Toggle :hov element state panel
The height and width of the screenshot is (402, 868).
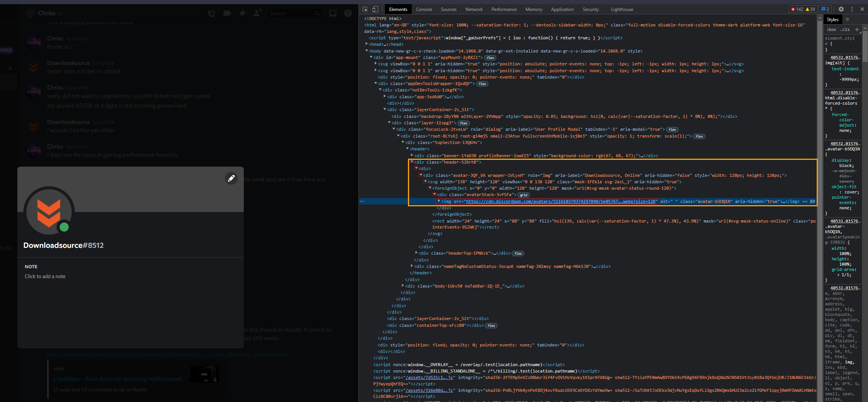[831, 29]
